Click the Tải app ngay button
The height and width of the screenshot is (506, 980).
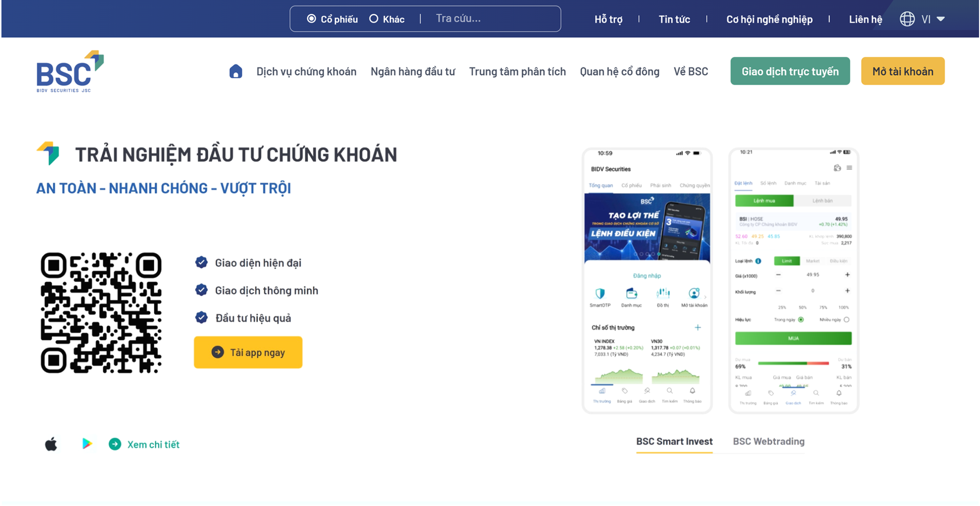pos(248,352)
